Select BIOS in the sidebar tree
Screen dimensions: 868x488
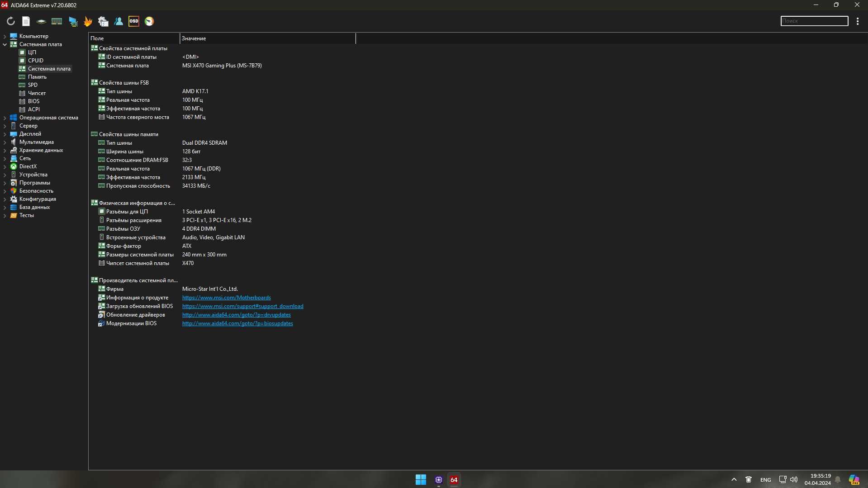33,101
